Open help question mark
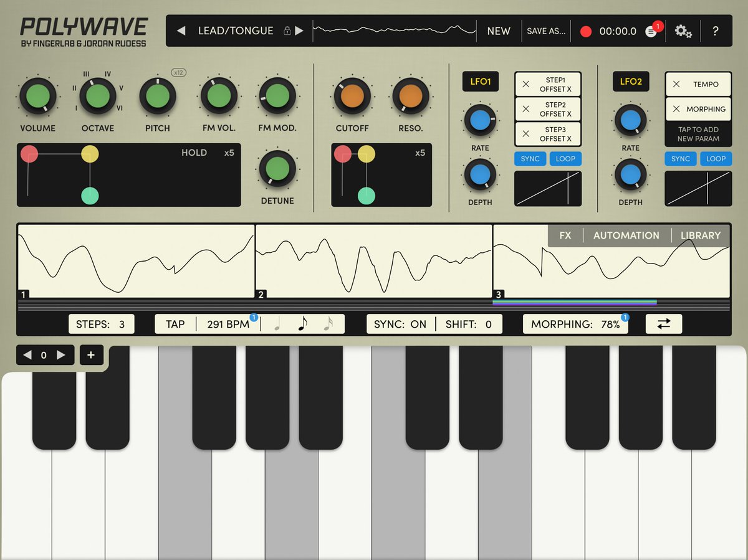This screenshot has width=748, height=560. [715, 31]
